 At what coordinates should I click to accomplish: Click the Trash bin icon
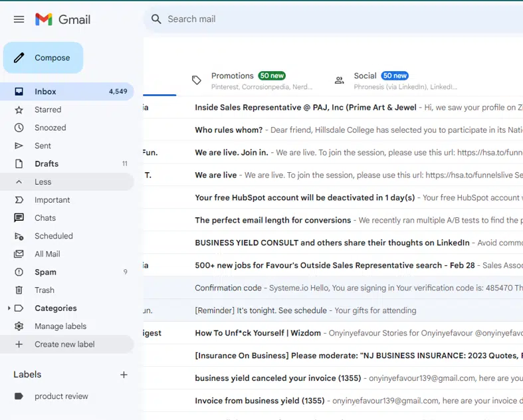point(19,290)
